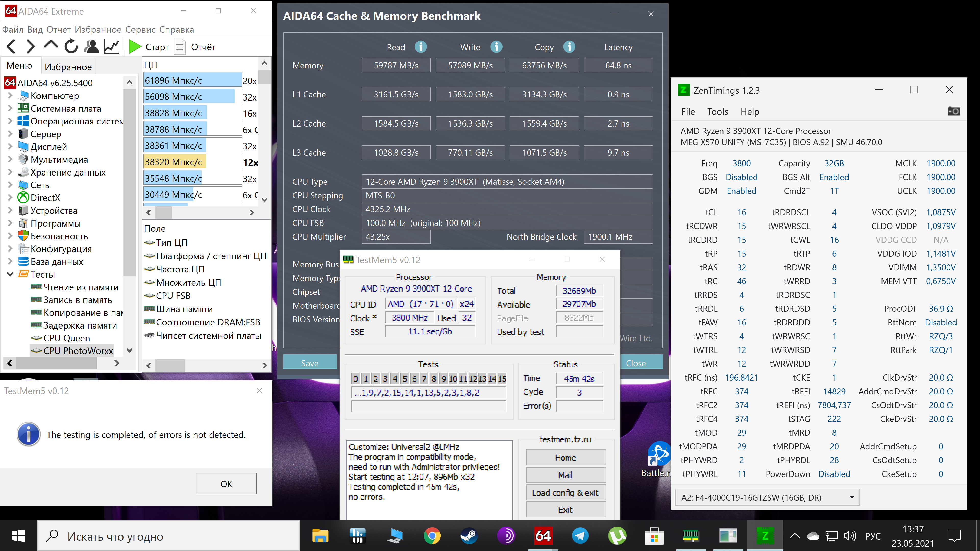Click the green Start play icon
The width and height of the screenshot is (980, 551).
(134, 47)
